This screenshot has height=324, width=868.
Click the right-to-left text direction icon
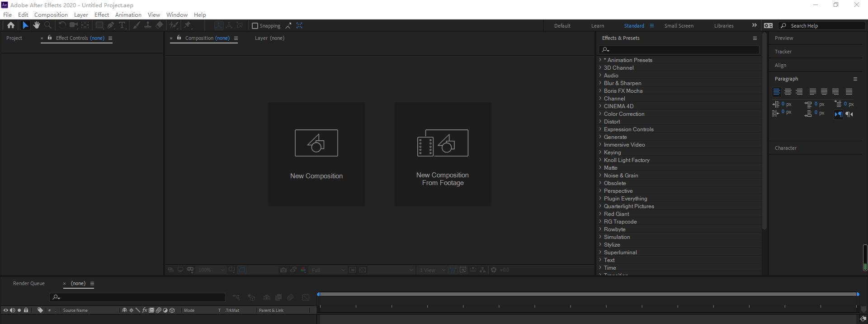point(849,114)
